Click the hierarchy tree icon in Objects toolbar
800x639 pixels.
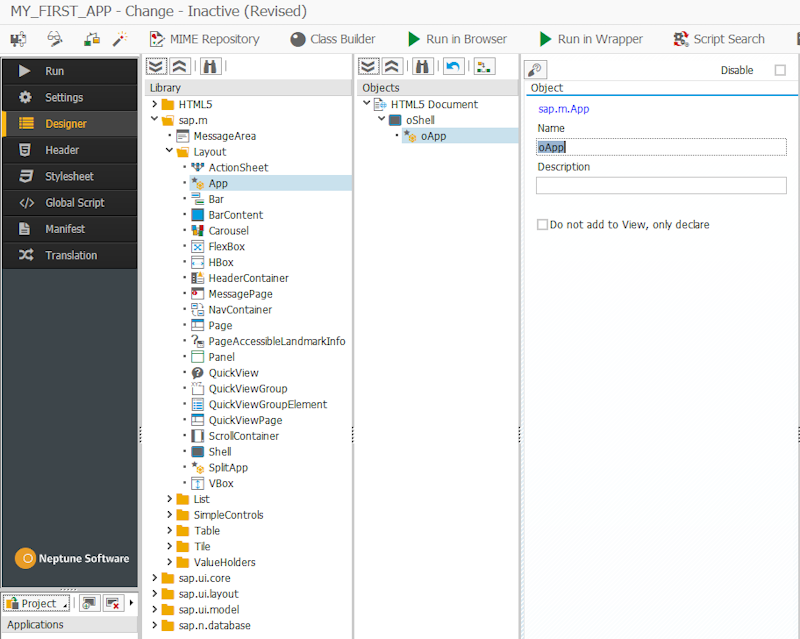[484, 66]
